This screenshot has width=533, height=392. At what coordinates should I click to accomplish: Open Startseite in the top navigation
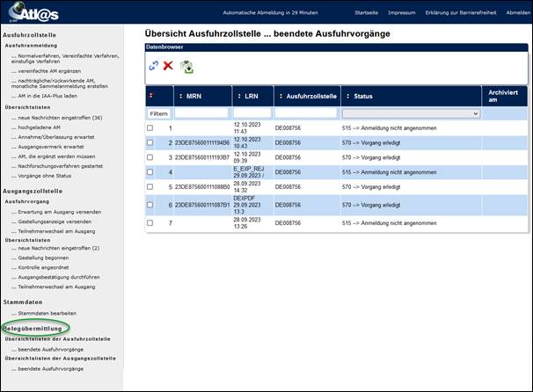368,14
